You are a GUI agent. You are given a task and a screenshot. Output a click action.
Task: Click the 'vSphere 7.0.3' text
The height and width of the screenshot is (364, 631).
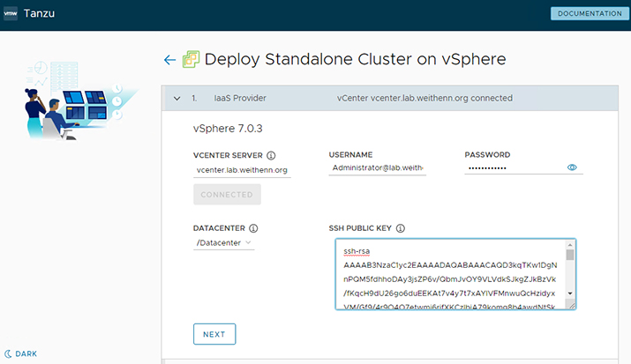coord(228,129)
